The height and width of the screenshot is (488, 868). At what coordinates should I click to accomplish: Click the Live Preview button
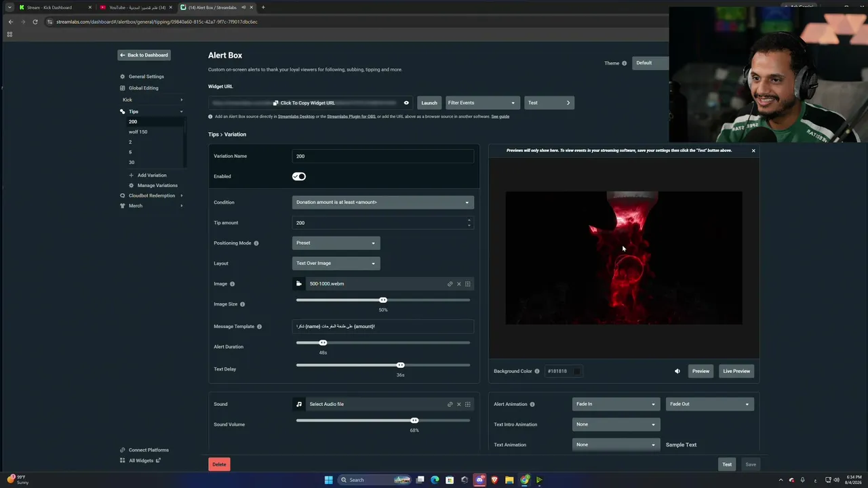coord(736,371)
